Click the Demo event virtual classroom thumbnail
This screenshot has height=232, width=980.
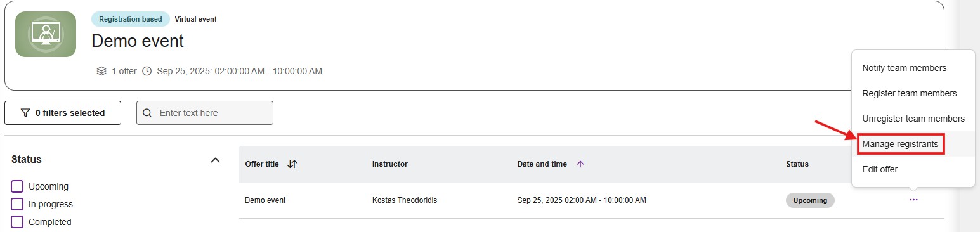pyautogui.click(x=46, y=34)
